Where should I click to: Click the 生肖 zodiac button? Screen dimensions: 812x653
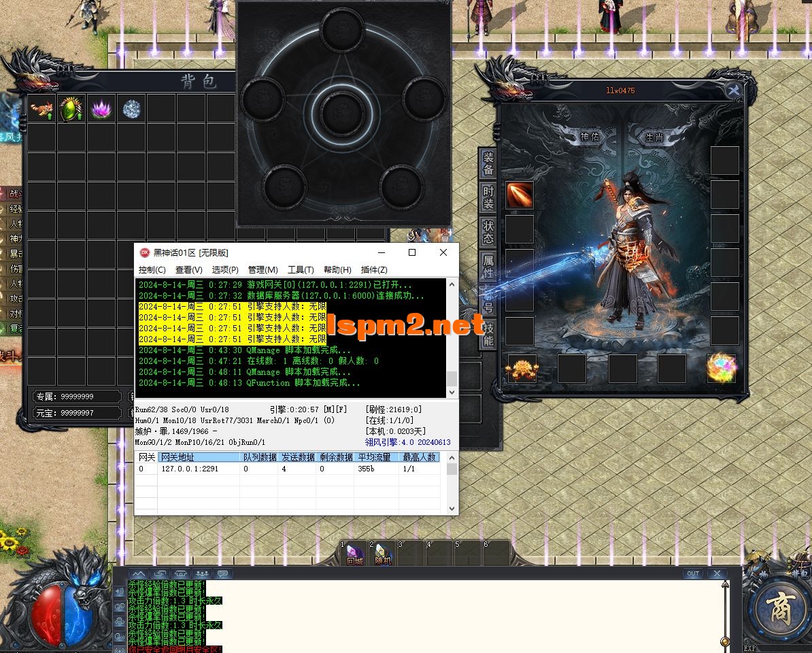[654, 137]
